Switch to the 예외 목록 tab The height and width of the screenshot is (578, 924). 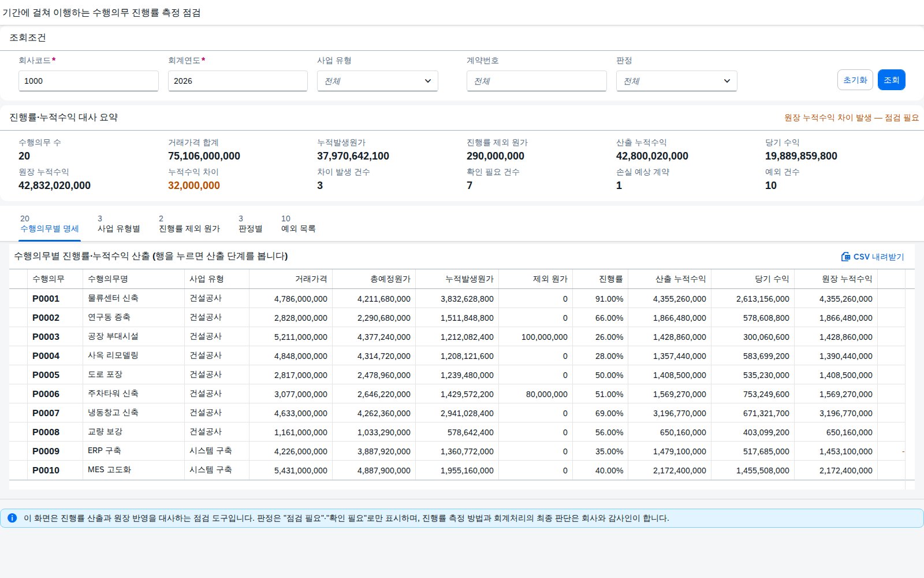299,224
